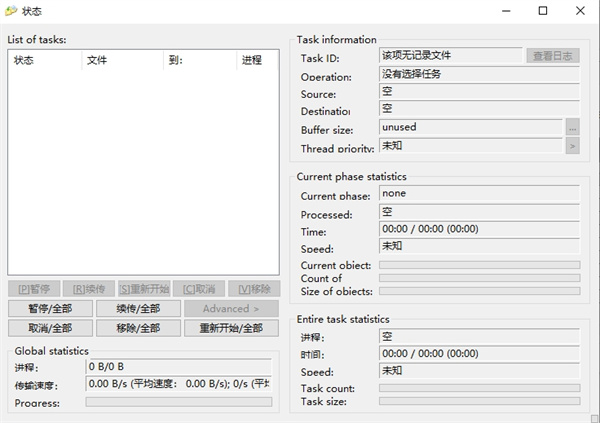Click the 文件 column header
This screenshot has width=600, height=423.
[x=122, y=60]
